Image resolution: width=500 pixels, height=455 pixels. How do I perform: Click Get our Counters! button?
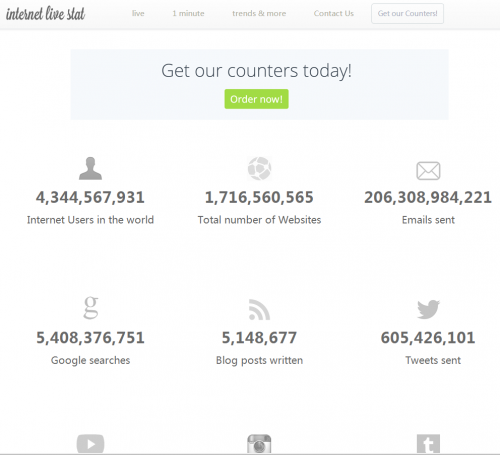point(407,13)
